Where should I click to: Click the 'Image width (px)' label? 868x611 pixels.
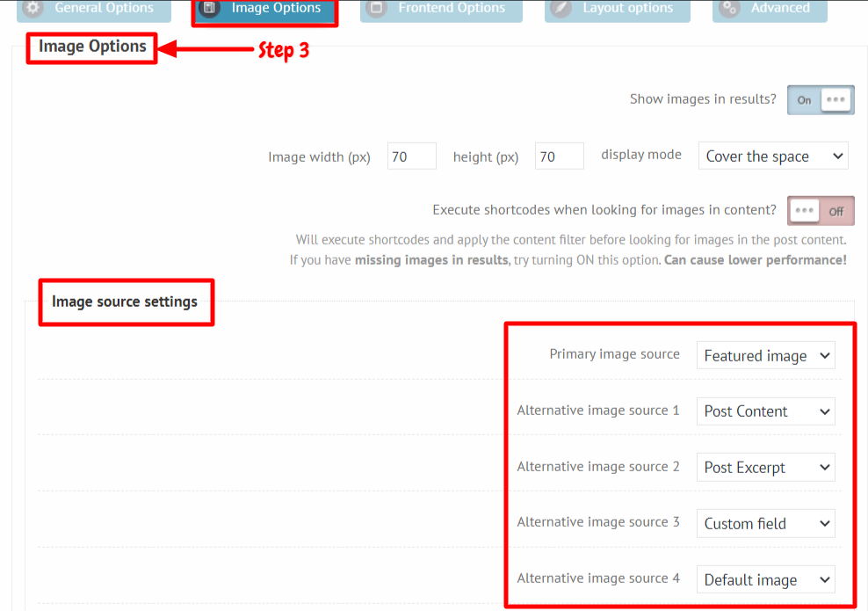tap(320, 157)
